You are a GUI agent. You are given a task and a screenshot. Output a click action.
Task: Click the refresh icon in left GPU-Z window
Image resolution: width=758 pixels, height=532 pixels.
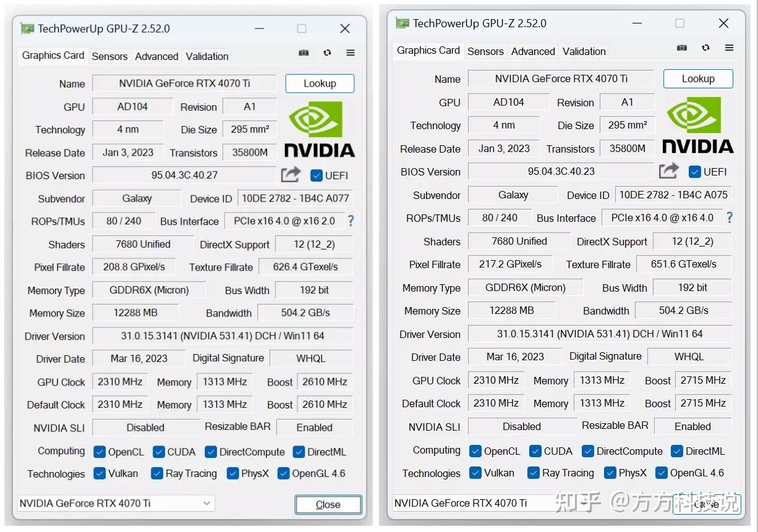(327, 53)
